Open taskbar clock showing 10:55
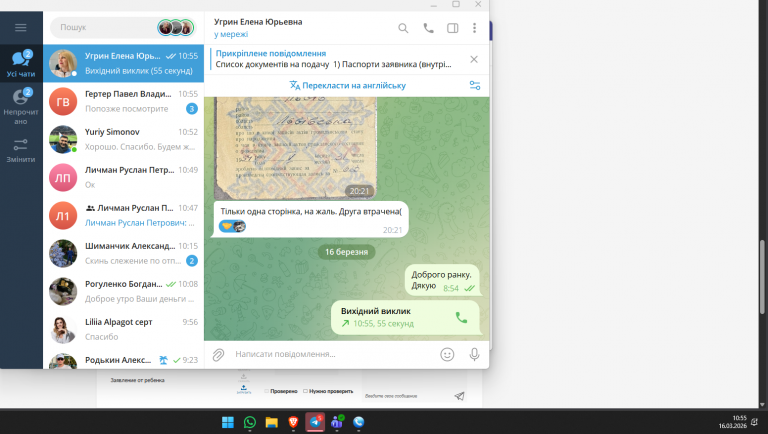The height and width of the screenshot is (434, 768). click(733, 422)
